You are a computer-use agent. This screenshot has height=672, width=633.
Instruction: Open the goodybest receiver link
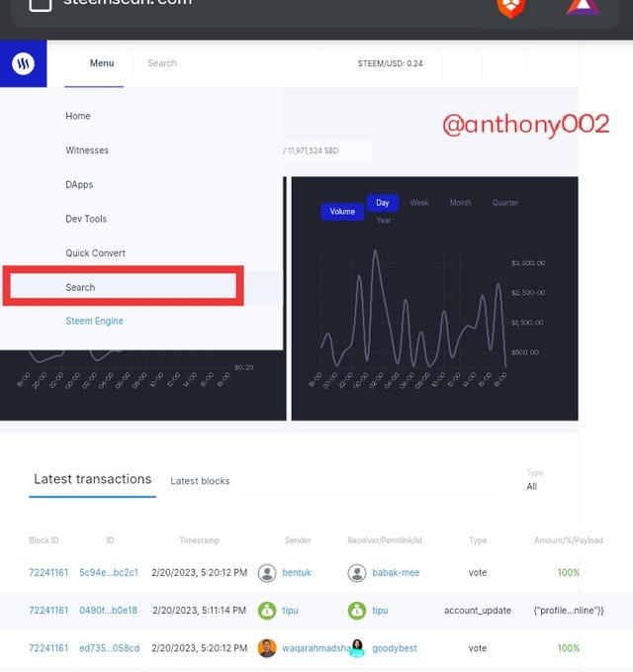[395, 648]
